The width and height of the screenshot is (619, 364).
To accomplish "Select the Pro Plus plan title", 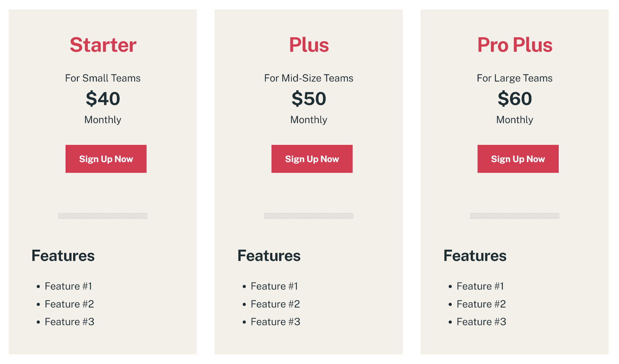I will [515, 44].
